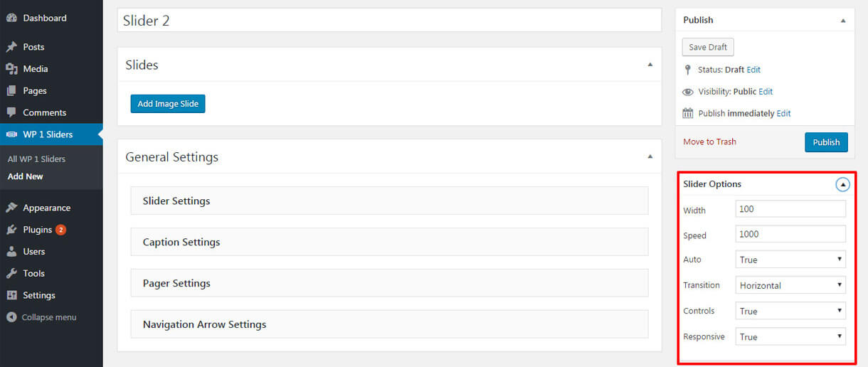Image resolution: width=868 pixels, height=367 pixels.
Task: Open the Auto dropdown
Action: (x=790, y=260)
